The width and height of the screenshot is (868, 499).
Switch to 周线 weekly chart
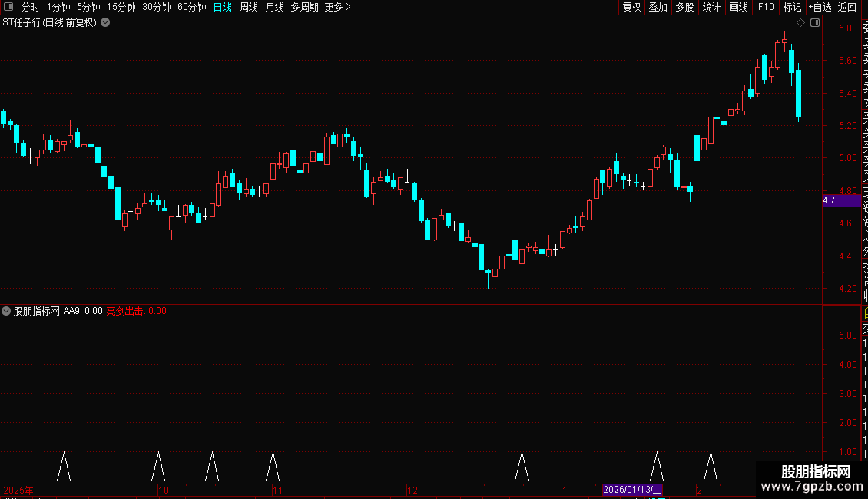click(249, 7)
